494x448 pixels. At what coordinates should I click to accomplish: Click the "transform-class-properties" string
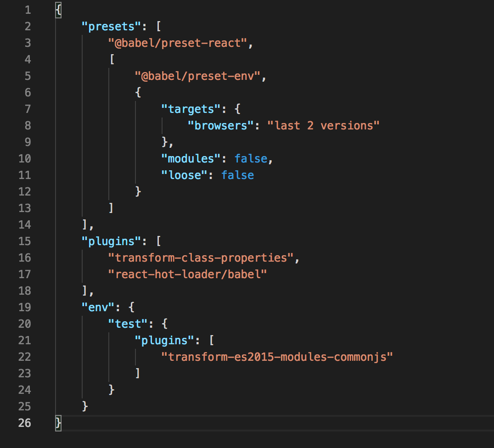[202, 258]
